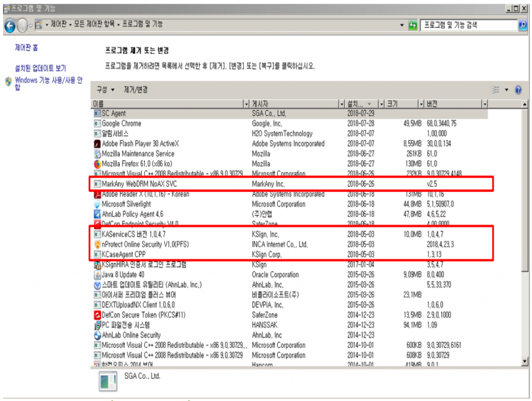Click the DefCon Secure Token icon

97,315
